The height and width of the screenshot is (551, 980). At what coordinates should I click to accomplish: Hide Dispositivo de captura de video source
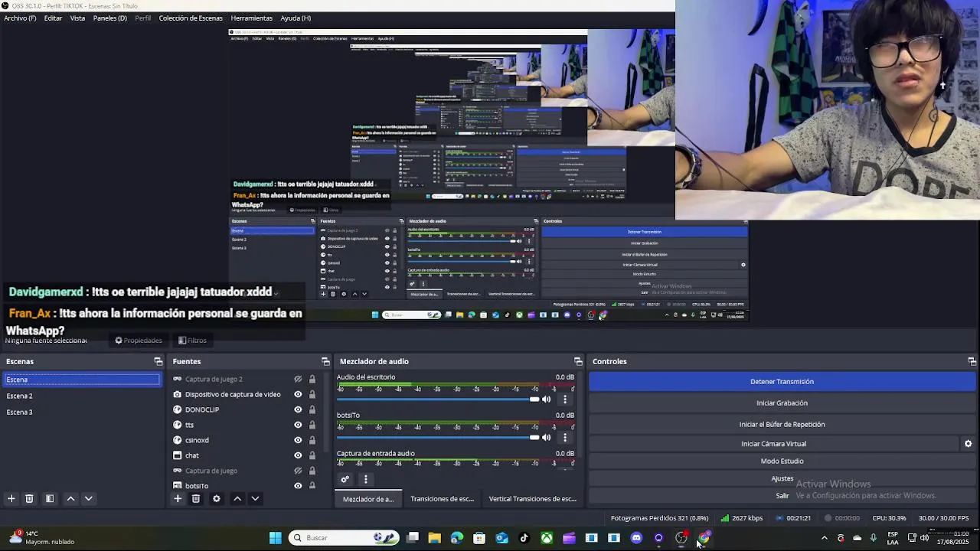pyautogui.click(x=298, y=394)
